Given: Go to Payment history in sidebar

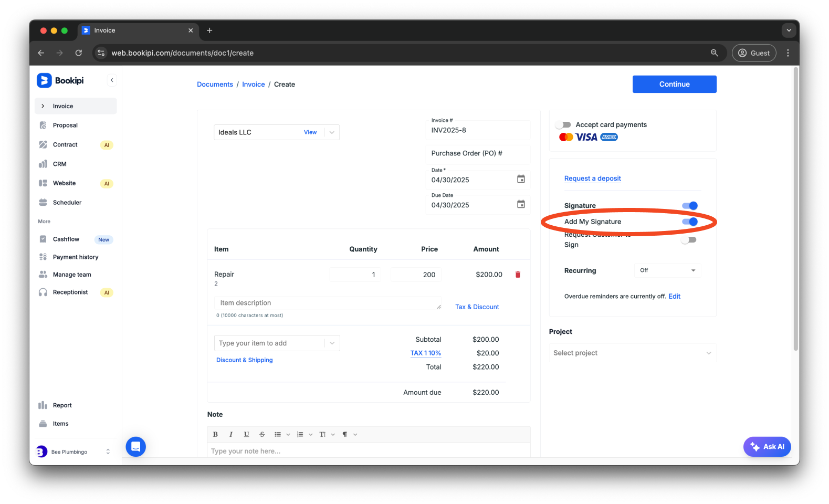Looking at the screenshot, I should (76, 257).
